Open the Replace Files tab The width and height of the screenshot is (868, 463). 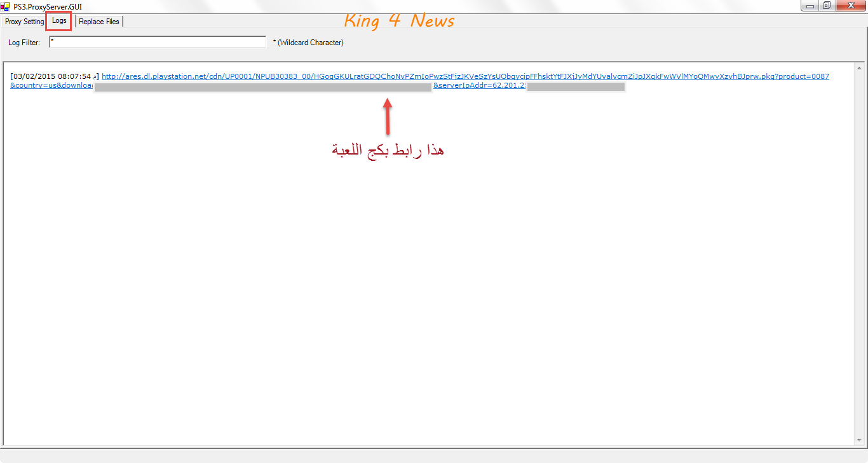(x=99, y=22)
